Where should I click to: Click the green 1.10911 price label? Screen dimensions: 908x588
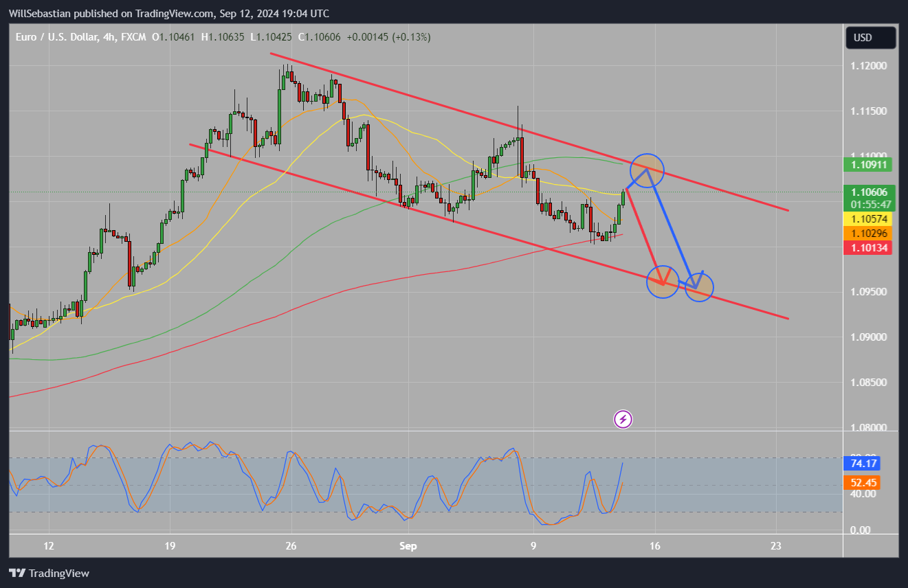[x=867, y=165]
